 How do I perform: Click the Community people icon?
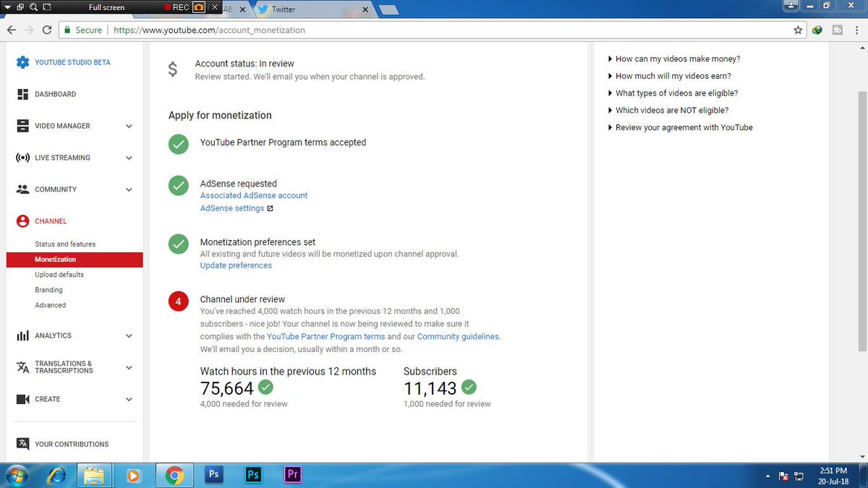pyautogui.click(x=22, y=189)
